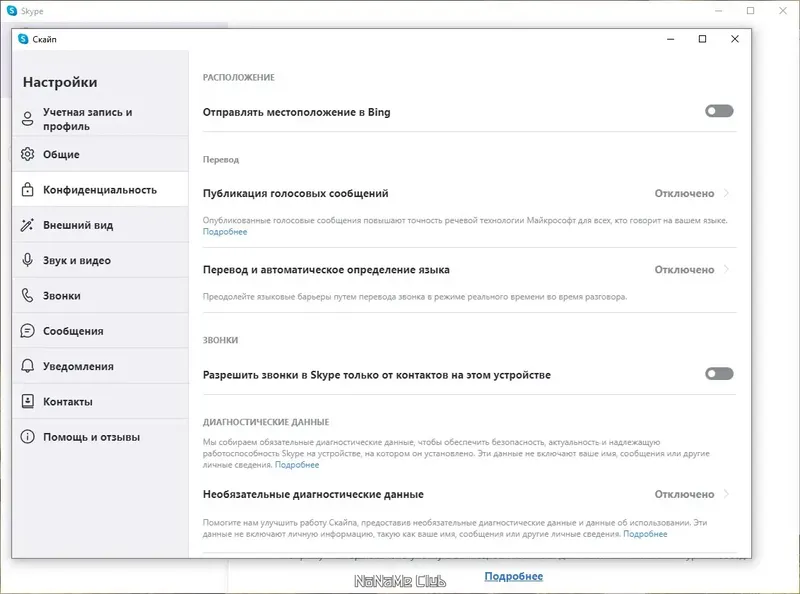
Task: Click the Перевод section heading
Action: [221, 160]
